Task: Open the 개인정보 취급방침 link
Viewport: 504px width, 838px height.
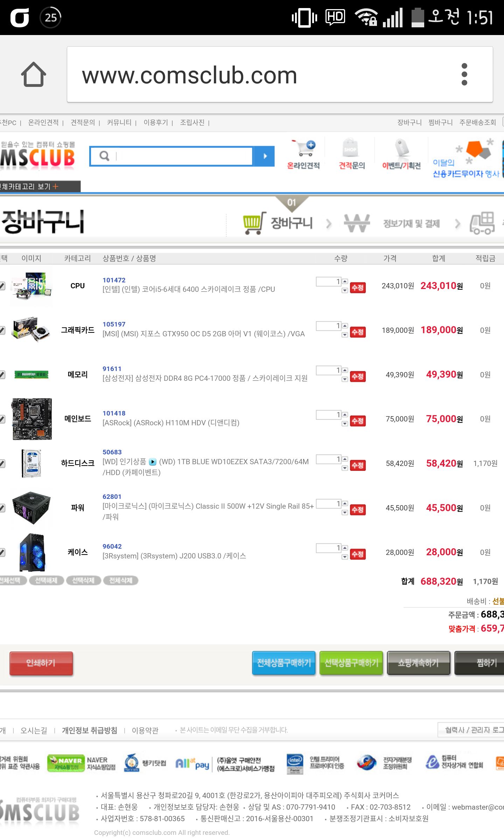Action: (x=89, y=730)
